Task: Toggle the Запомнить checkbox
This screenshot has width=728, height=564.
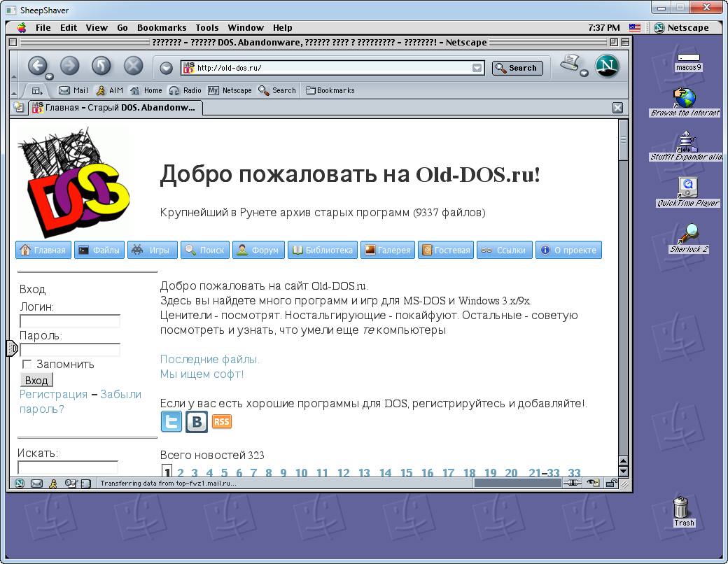Action: point(27,365)
